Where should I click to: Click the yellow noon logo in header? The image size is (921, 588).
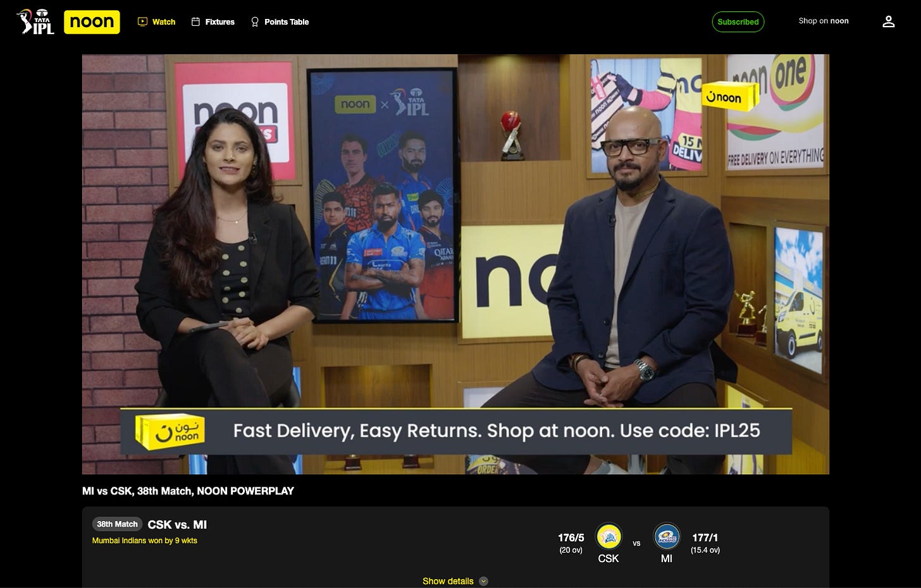click(x=92, y=21)
